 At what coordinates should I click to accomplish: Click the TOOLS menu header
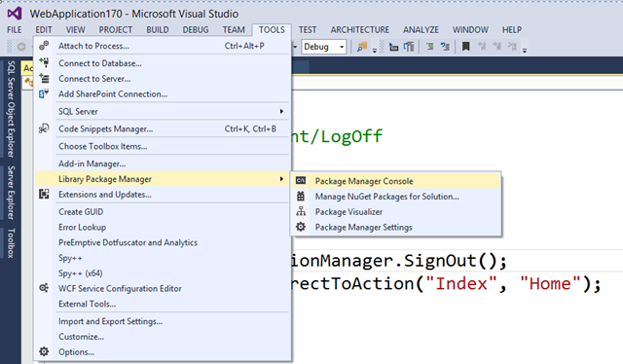[x=272, y=30]
